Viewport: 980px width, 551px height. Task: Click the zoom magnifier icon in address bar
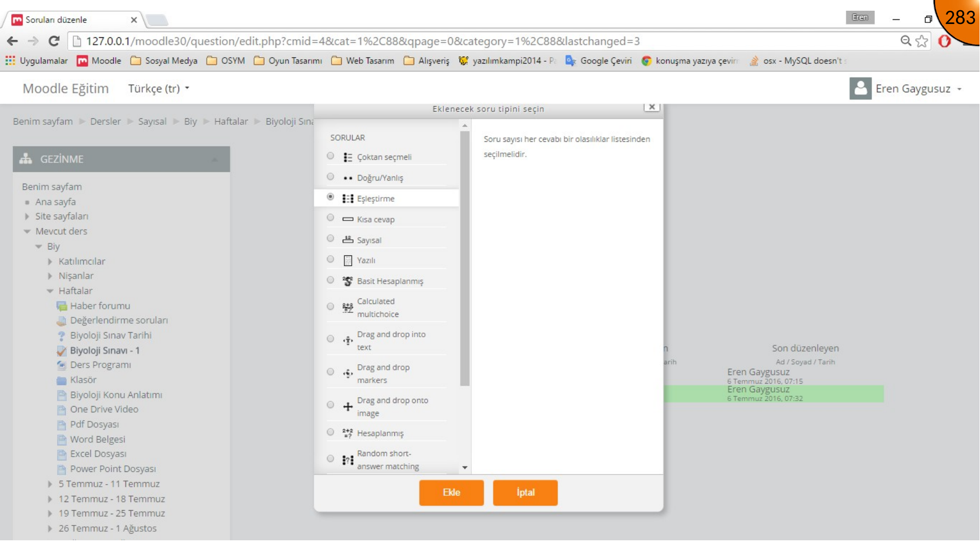click(x=906, y=41)
